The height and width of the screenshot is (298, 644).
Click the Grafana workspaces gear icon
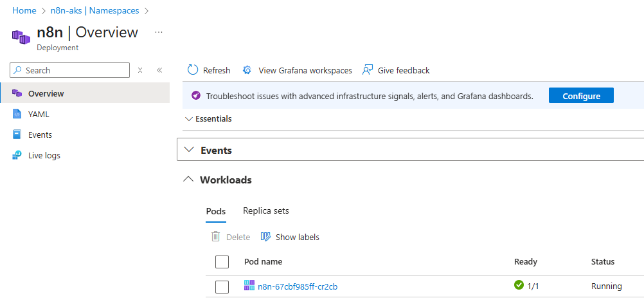coord(247,70)
